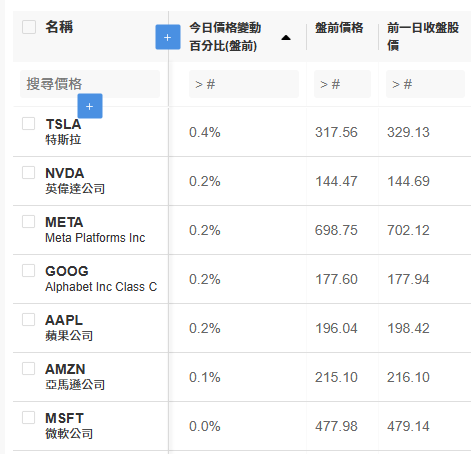This screenshot has width=471, height=454.
Task: Open the TSLA 特斯拉 stock link
Action: tap(63, 132)
